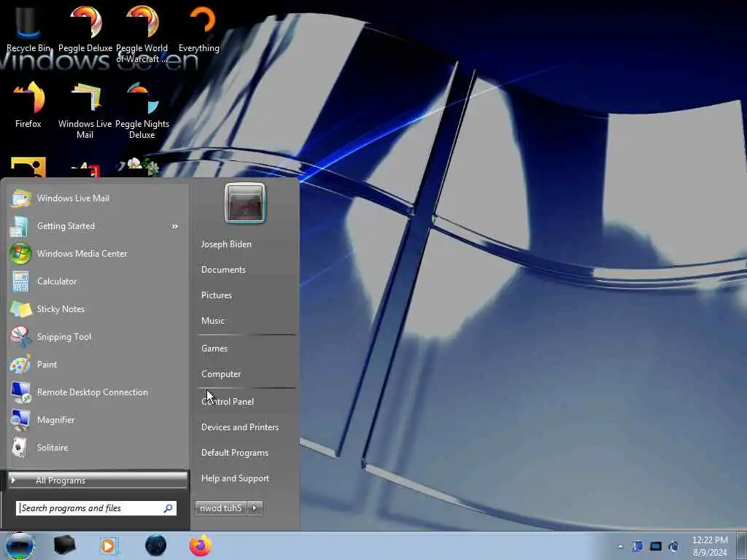Open Music from Start menu
747x560 pixels.
tap(213, 321)
